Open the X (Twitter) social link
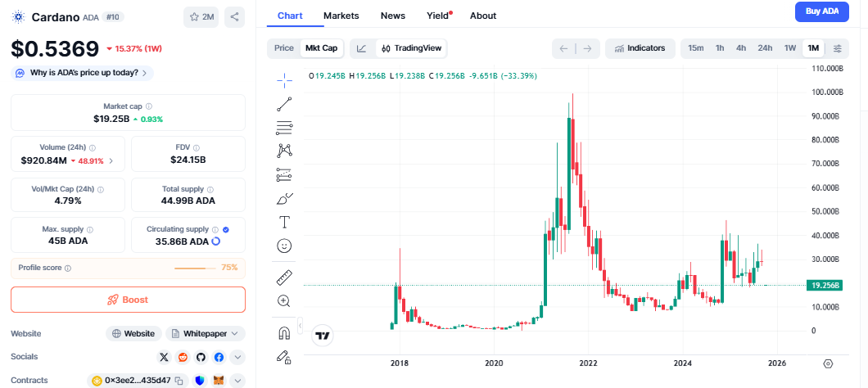The width and height of the screenshot is (868, 388). point(164,358)
